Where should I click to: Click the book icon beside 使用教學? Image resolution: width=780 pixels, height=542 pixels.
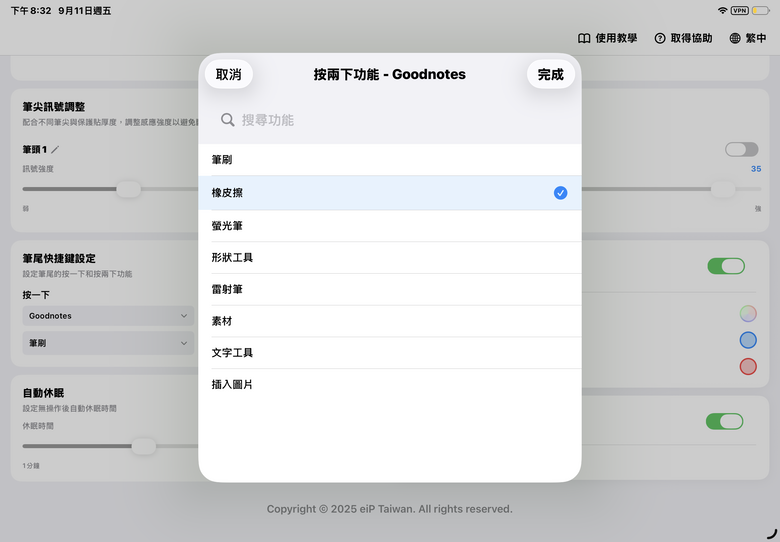tap(584, 38)
